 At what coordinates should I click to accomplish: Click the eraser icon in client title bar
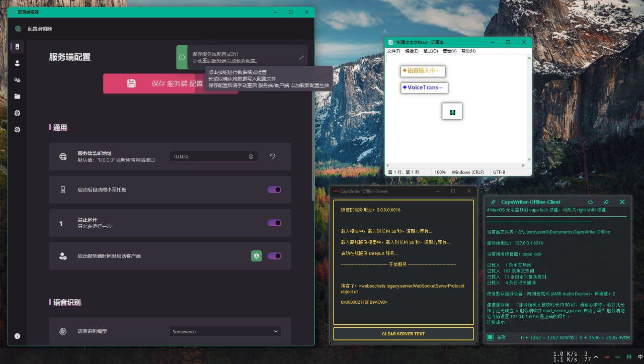pos(607,201)
